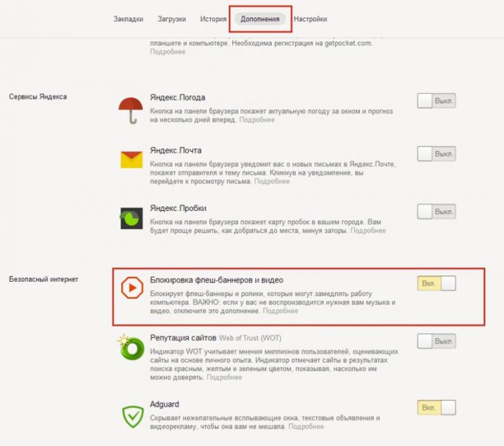Image resolution: width=504 pixels, height=446 pixels.
Task: Enable the Яндекс.Пробки toggle
Action: click(436, 212)
